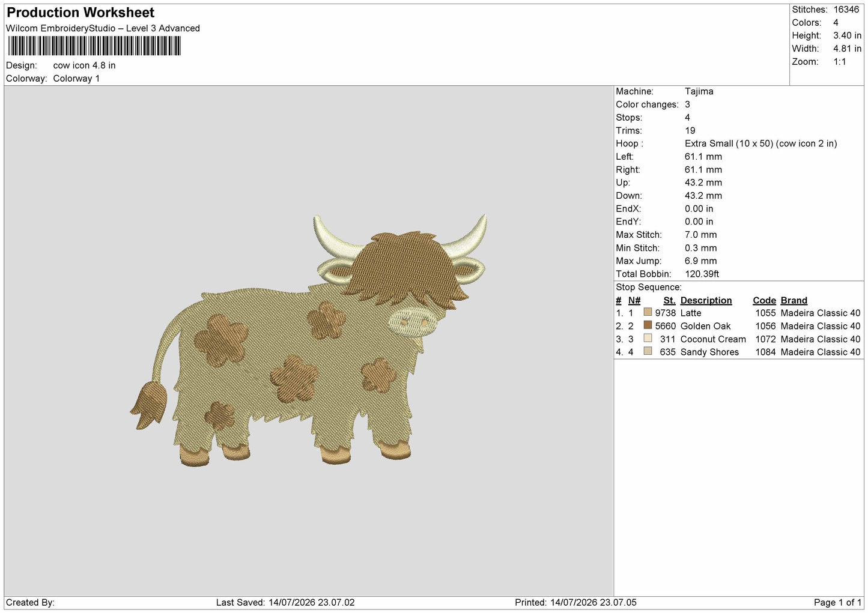Click the Latte color swatch
868x613 pixels.
pos(648,312)
